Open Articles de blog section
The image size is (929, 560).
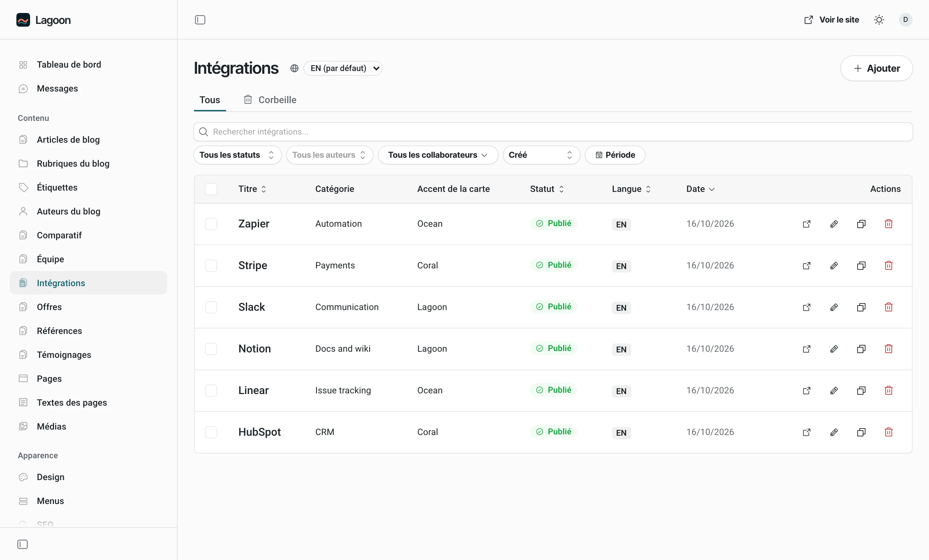(88, 139)
